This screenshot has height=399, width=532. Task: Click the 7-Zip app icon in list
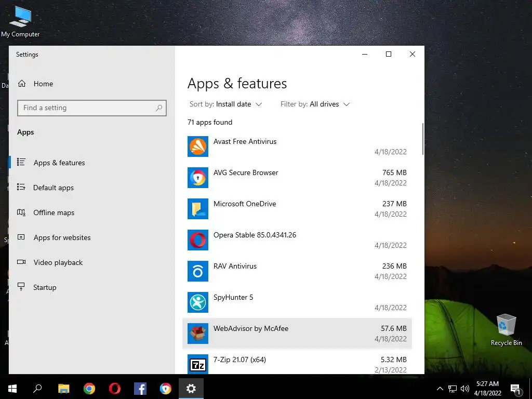[198, 364]
